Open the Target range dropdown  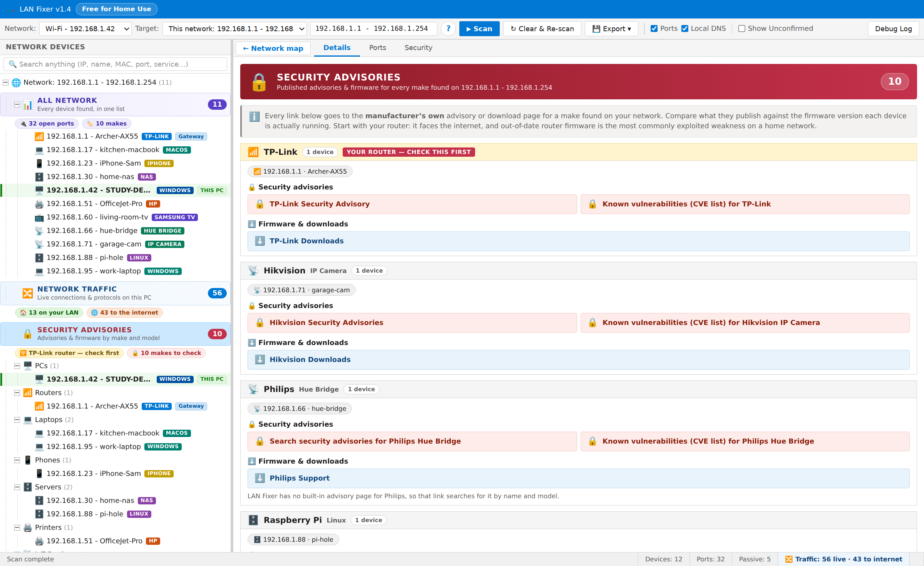coord(234,29)
